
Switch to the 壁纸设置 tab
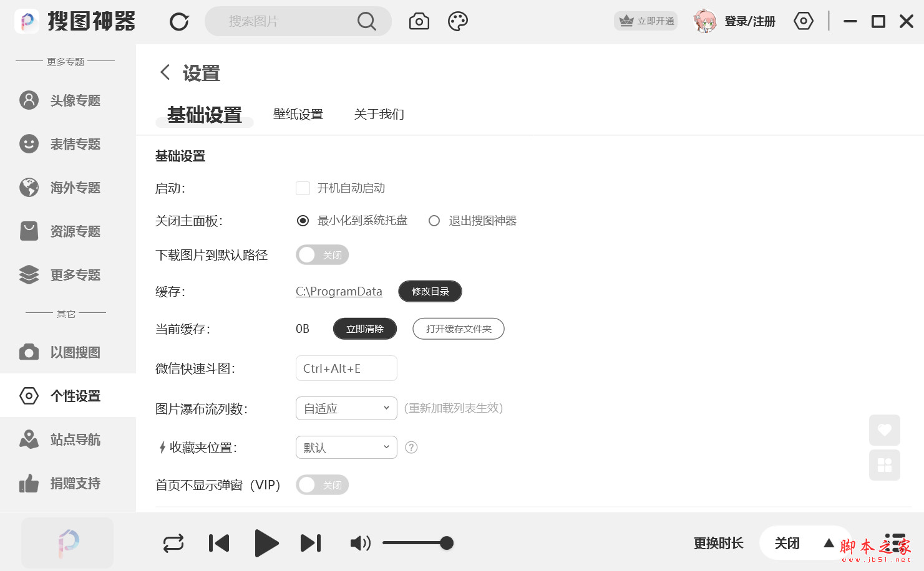pos(298,114)
